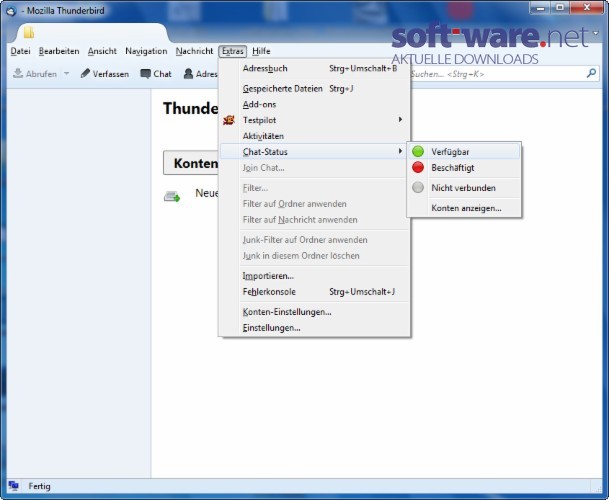This screenshot has height=500, width=609.
Task: Click the folder icon on the tab
Action: tap(29, 32)
